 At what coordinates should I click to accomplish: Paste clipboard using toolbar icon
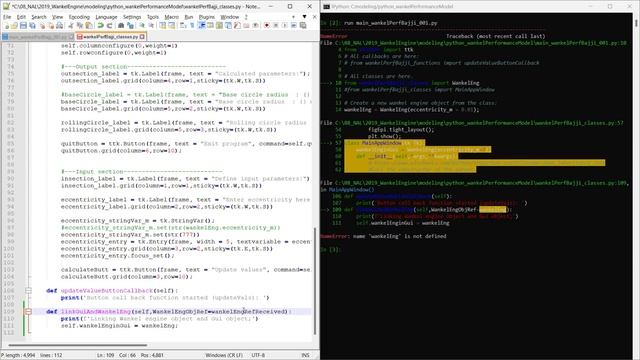89,25
